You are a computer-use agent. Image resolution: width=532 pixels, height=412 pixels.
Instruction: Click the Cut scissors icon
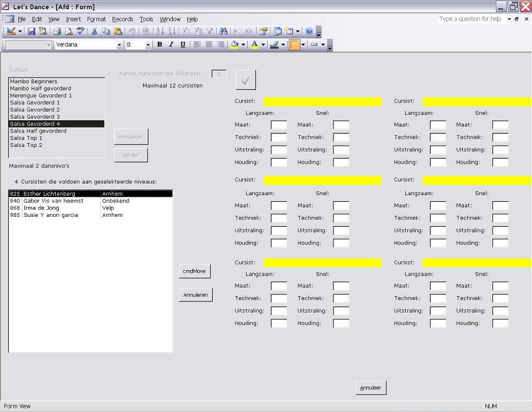coord(94,31)
